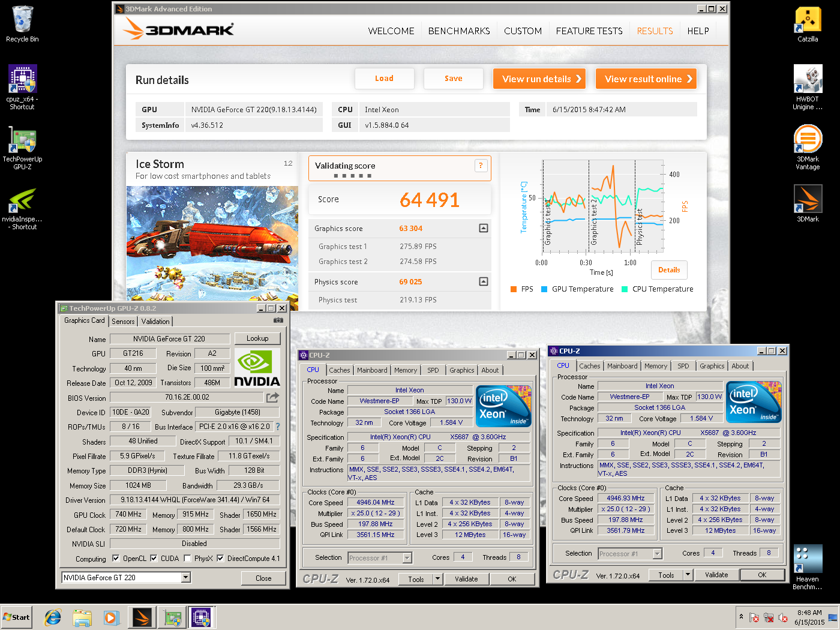Open the HELP tab in 3DMark
Image resolution: width=840 pixels, height=630 pixels.
(698, 31)
